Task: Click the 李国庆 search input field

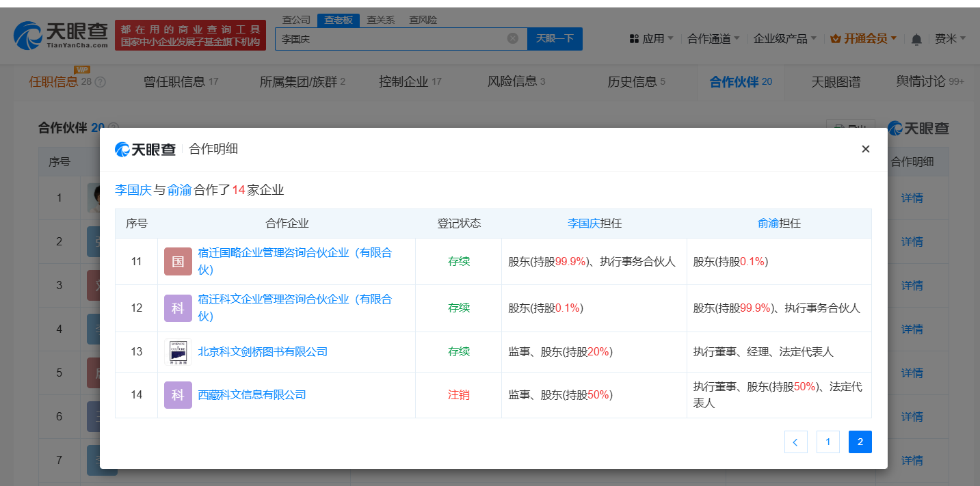Action: point(390,39)
